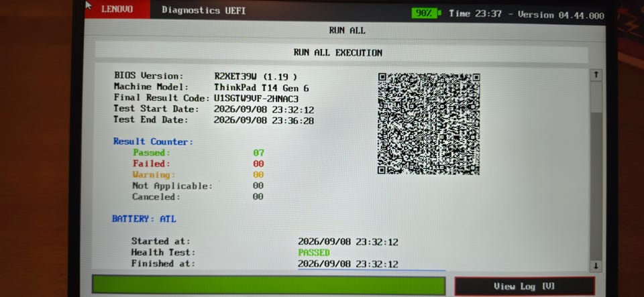Click the Result Counter heading

point(153,141)
